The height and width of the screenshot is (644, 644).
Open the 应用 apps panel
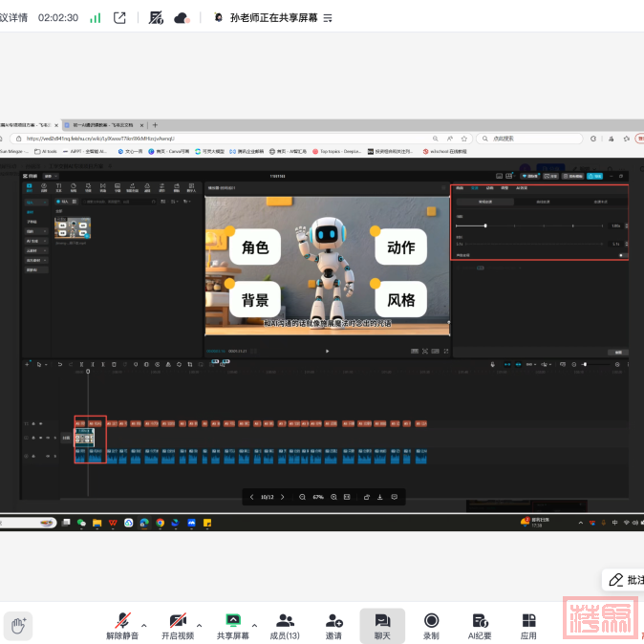(528, 621)
